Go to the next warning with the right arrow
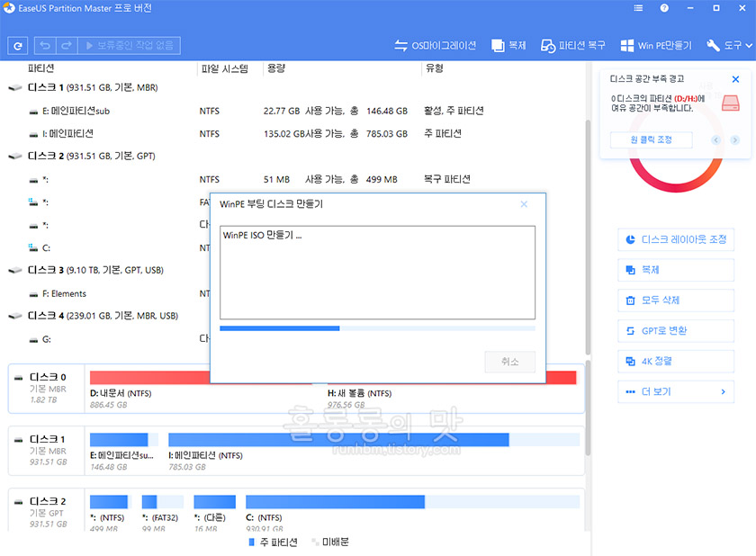 [x=734, y=140]
